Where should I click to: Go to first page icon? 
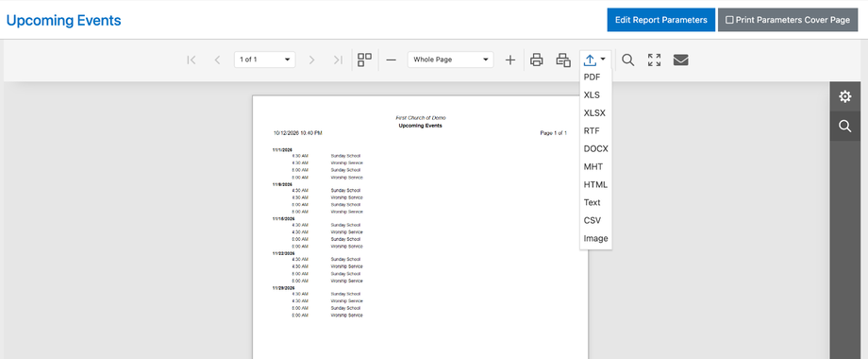click(192, 60)
